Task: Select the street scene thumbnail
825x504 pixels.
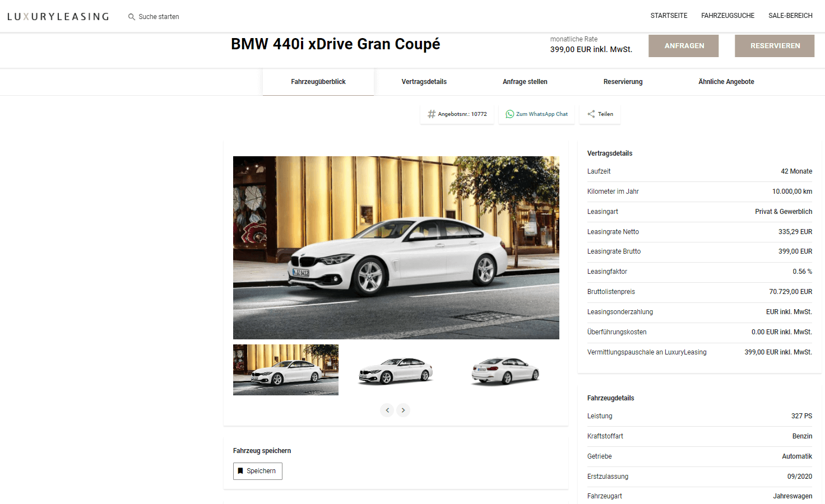Action: [x=286, y=370]
